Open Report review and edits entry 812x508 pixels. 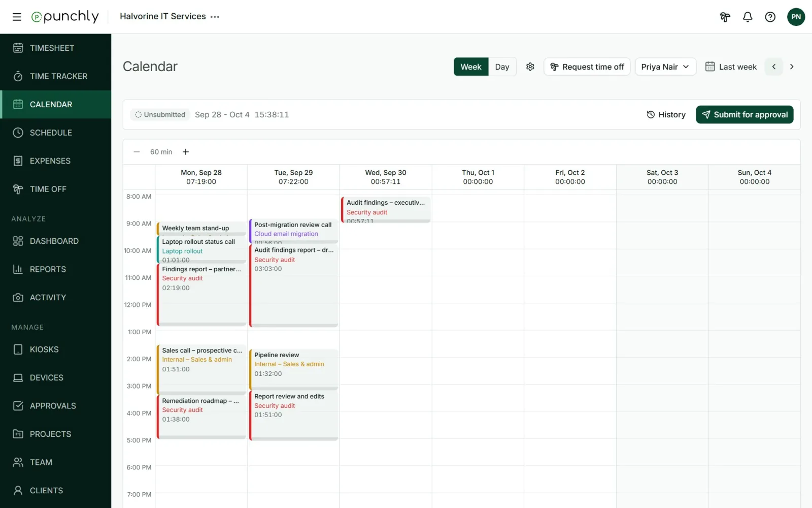point(294,416)
